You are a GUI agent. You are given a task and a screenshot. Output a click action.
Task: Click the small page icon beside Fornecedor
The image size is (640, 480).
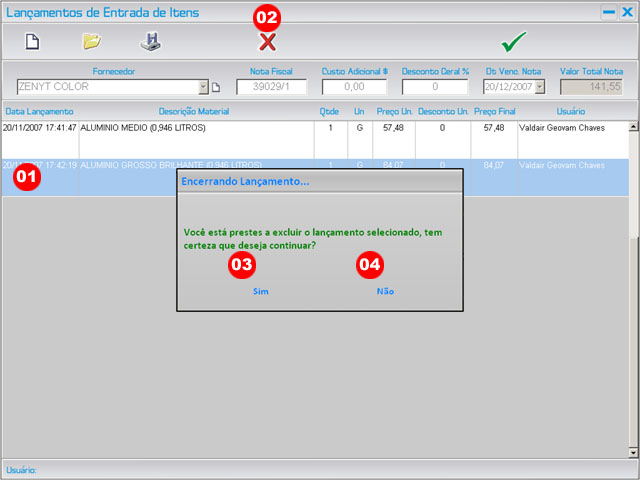(x=215, y=88)
